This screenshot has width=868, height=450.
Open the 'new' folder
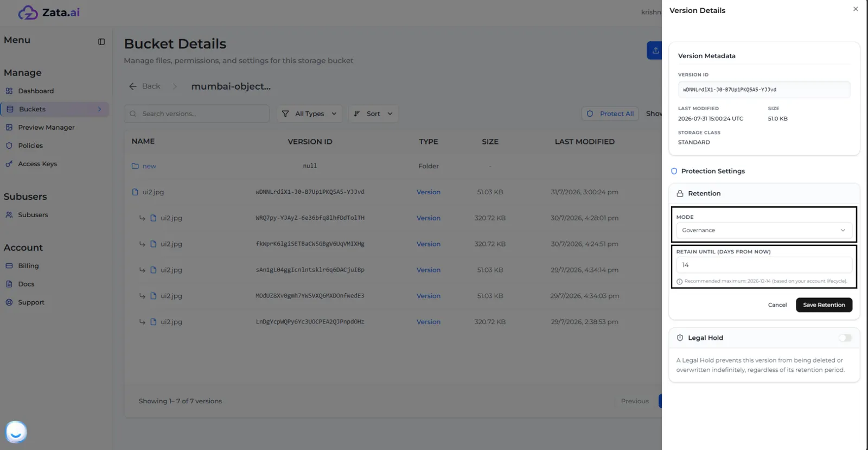149,166
